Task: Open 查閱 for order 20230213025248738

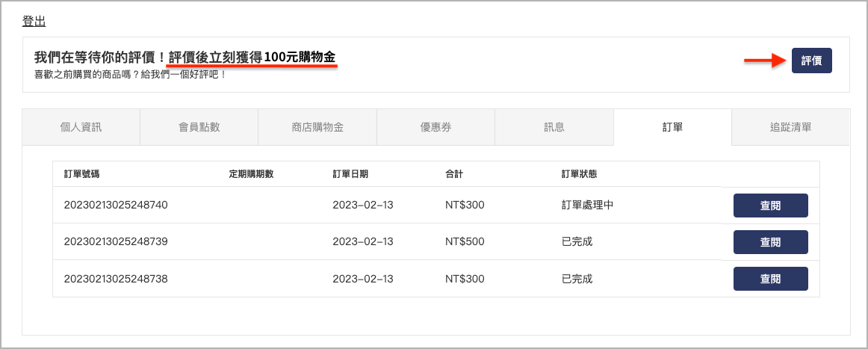Action: click(x=770, y=279)
